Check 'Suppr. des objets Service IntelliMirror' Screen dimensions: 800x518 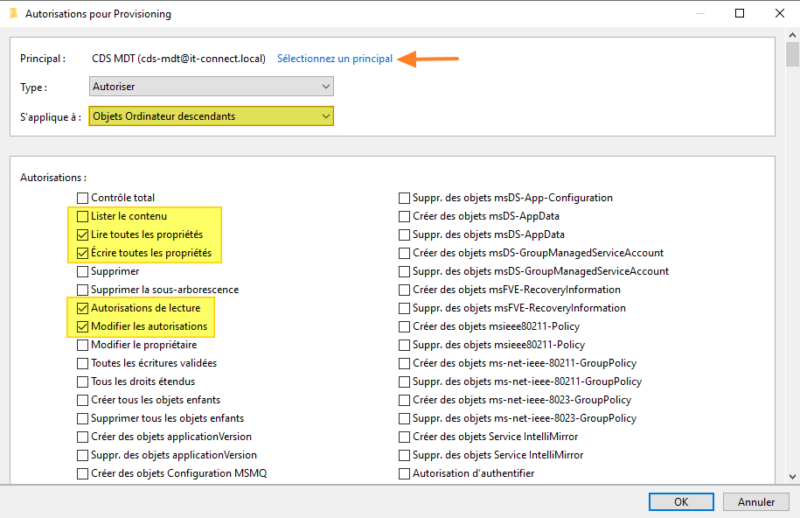tap(404, 455)
